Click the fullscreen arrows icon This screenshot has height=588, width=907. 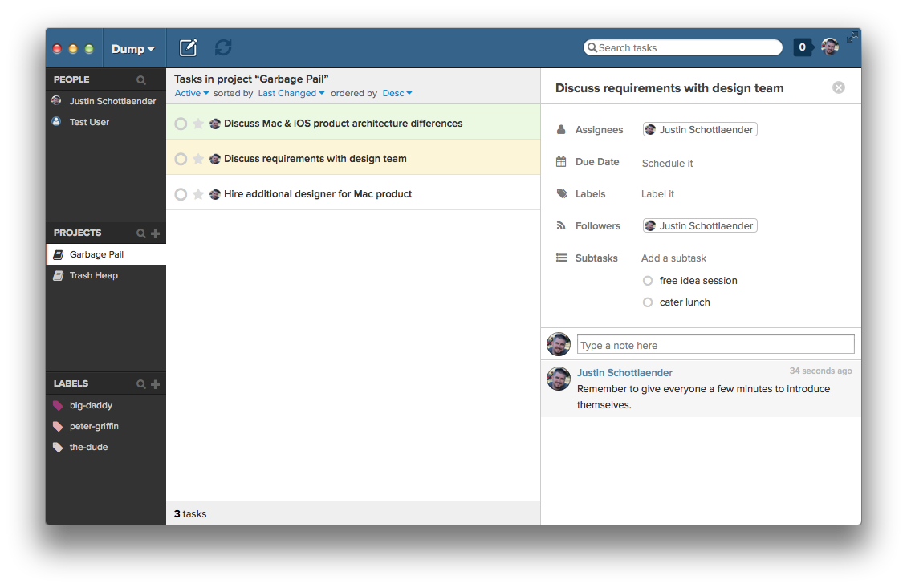(852, 38)
